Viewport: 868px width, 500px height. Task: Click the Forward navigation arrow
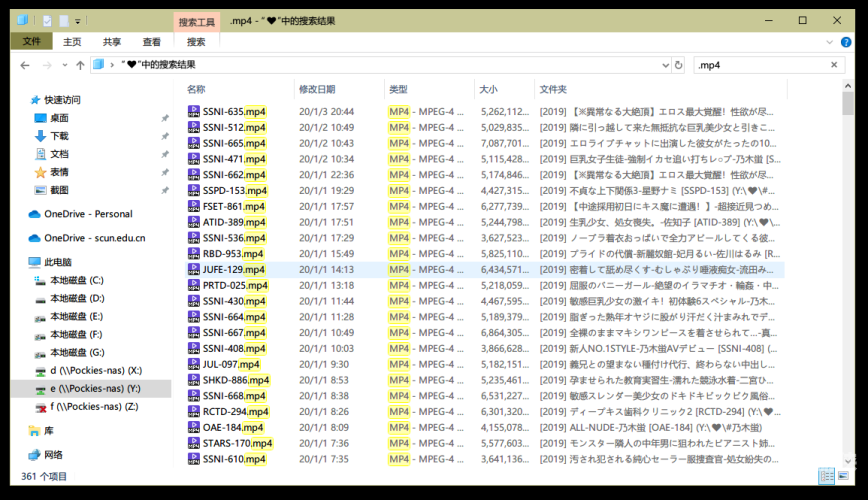pos(47,65)
